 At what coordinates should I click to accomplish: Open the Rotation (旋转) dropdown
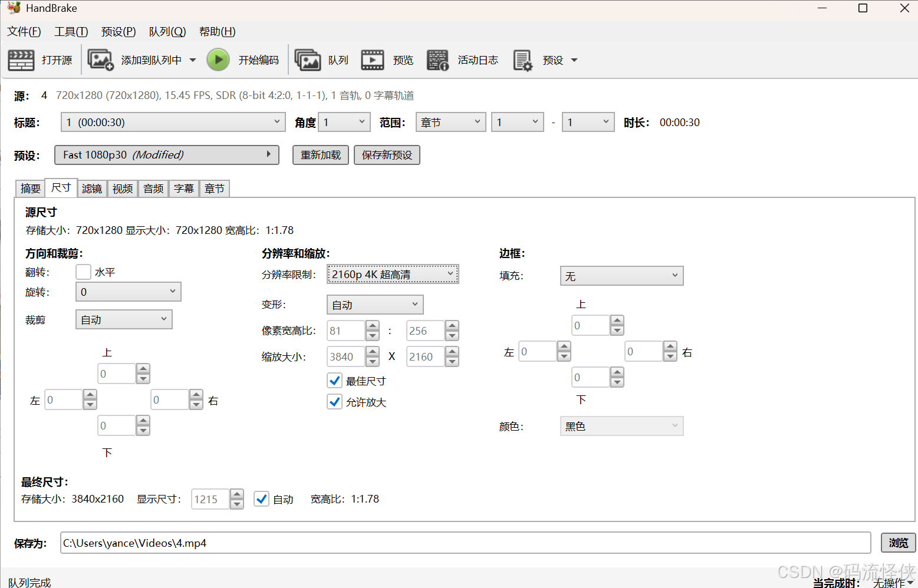(x=129, y=292)
